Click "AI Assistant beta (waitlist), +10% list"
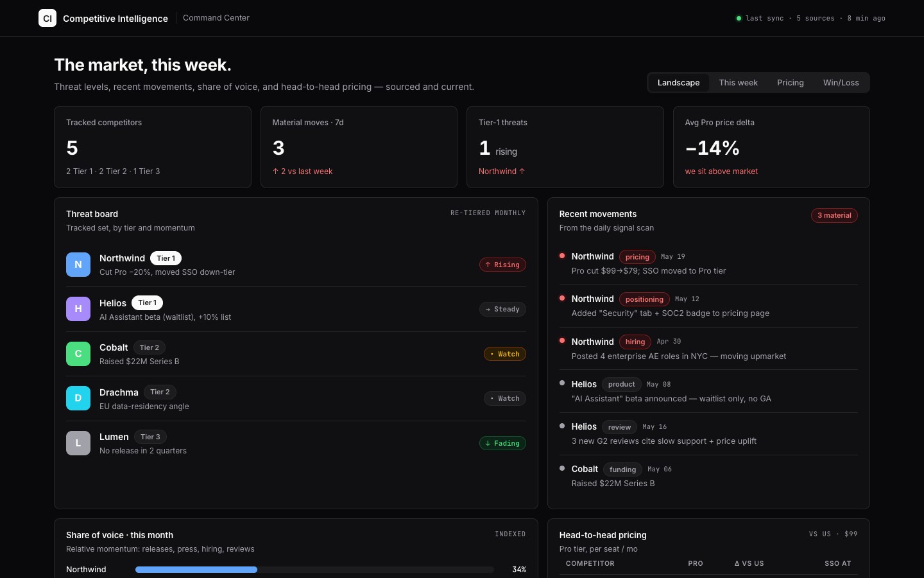 tap(165, 317)
